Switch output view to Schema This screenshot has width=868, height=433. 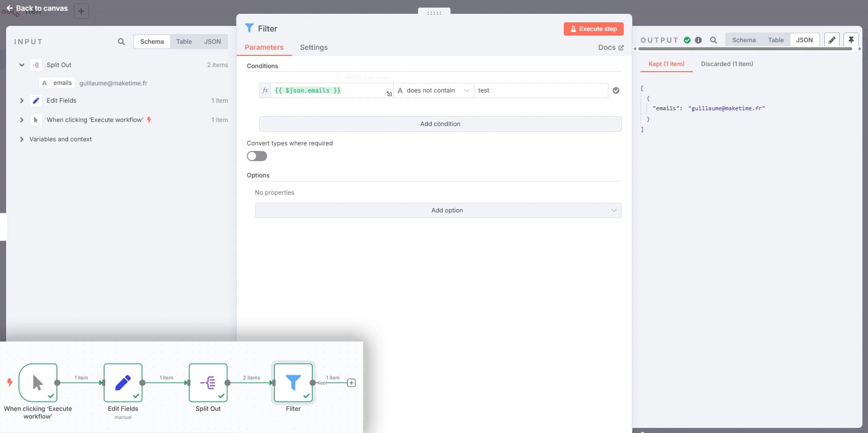pyautogui.click(x=744, y=40)
